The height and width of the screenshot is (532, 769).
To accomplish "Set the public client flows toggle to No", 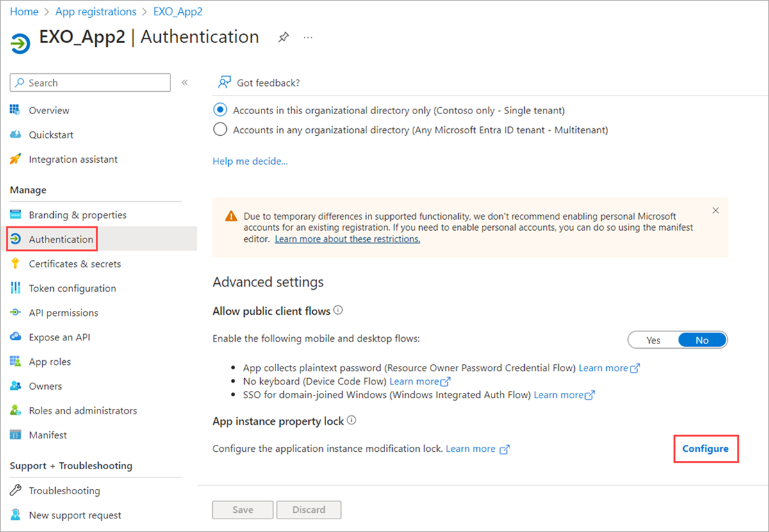I will coord(702,340).
